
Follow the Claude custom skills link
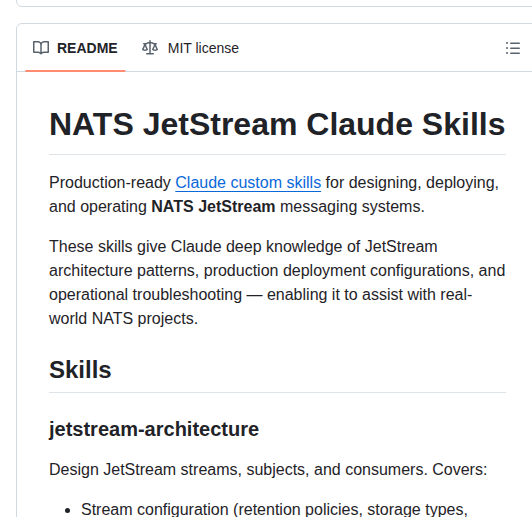[x=248, y=183]
